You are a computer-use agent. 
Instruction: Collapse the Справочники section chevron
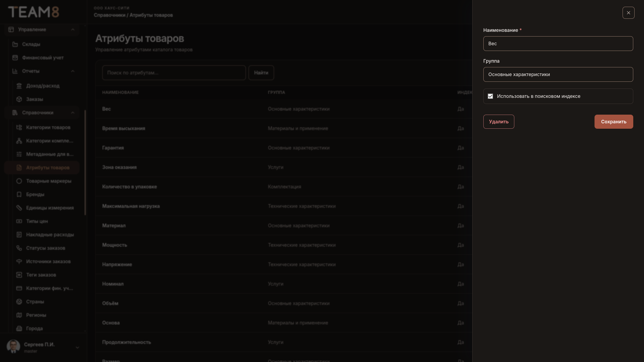click(72, 113)
